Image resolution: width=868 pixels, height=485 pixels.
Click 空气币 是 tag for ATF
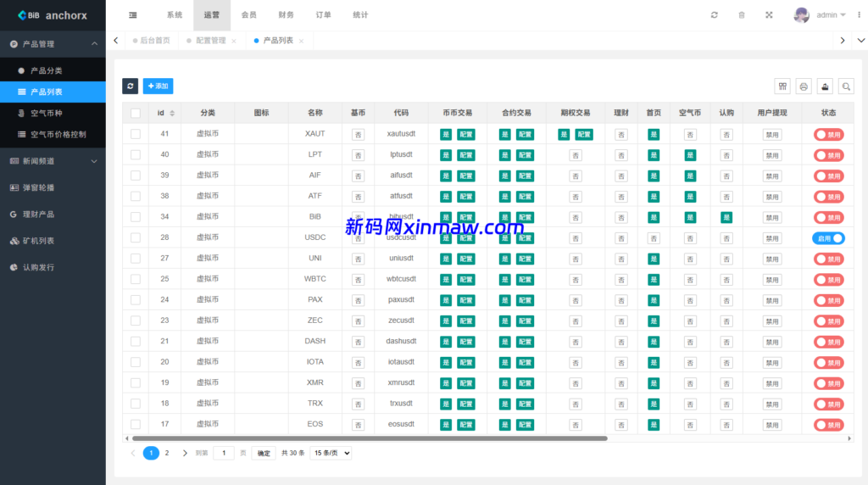(690, 197)
